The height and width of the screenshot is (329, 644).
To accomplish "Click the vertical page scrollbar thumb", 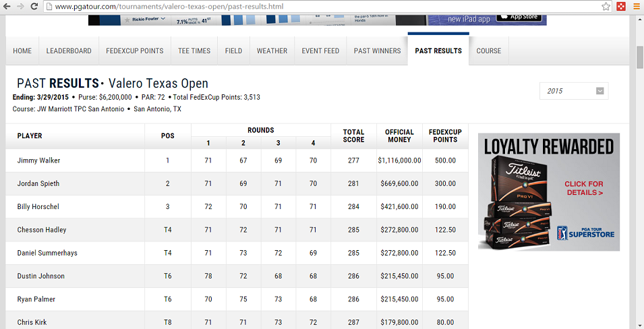I will [x=639, y=57].
